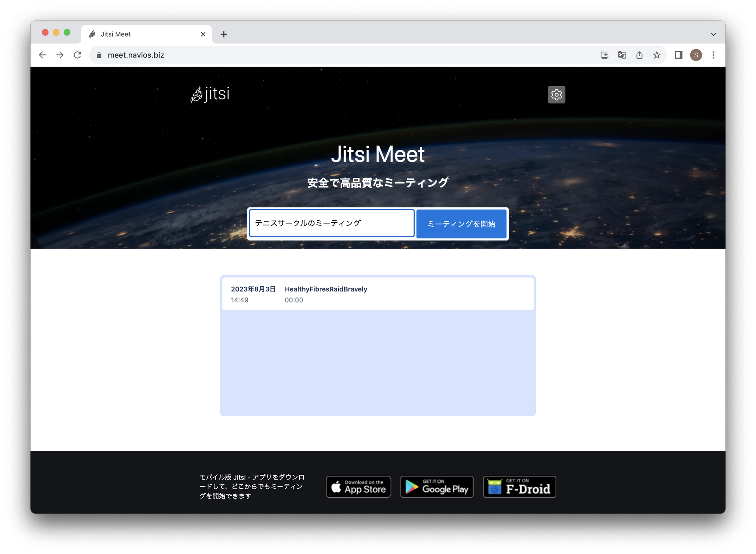Viewport: 756px width, 554px height.
Task: Install app via address bar download icon
Action: coord(604,55)
